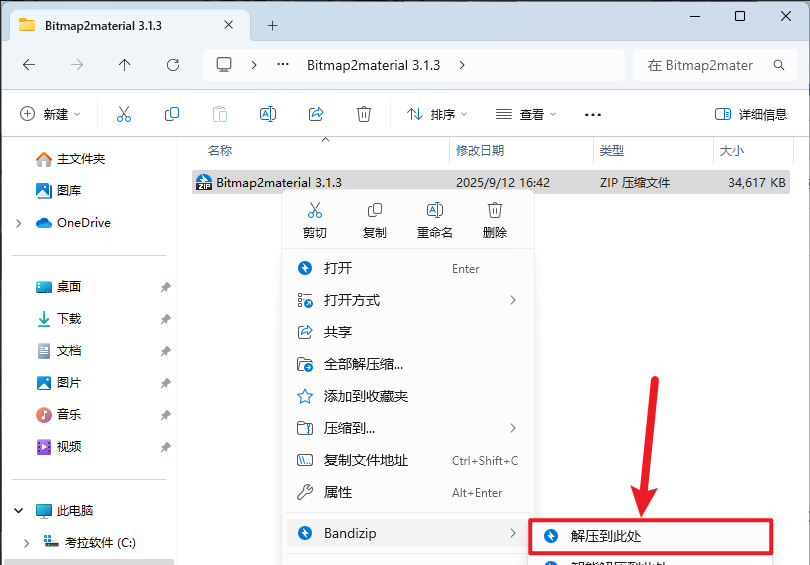
Task: Sort by 名称 column header
Action: pos(220,151)
